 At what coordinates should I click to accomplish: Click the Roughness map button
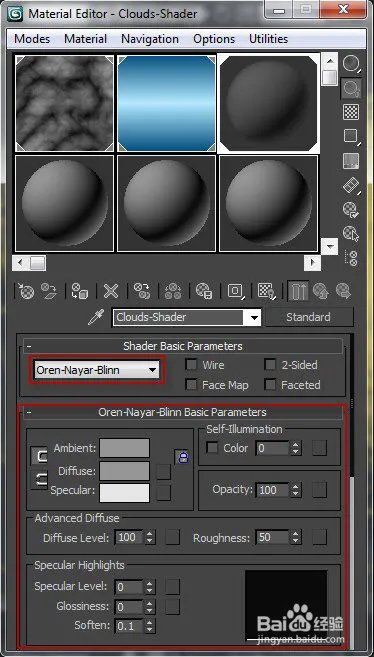320,537
